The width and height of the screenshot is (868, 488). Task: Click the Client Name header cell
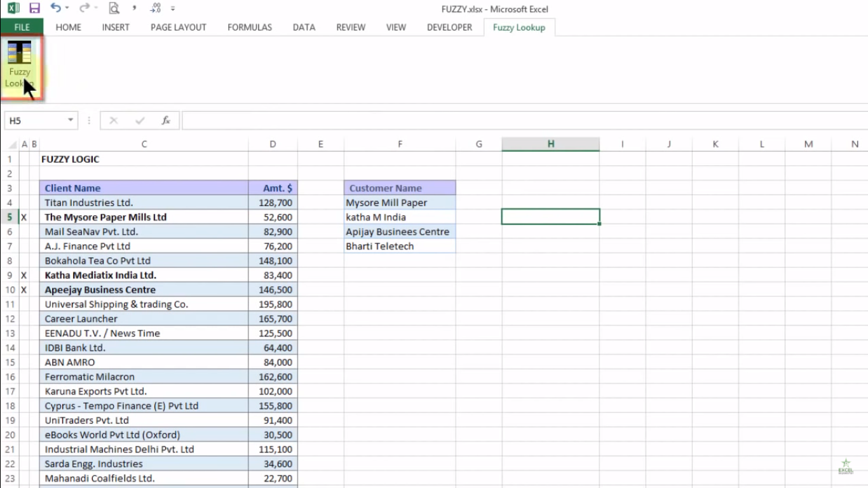144,188
